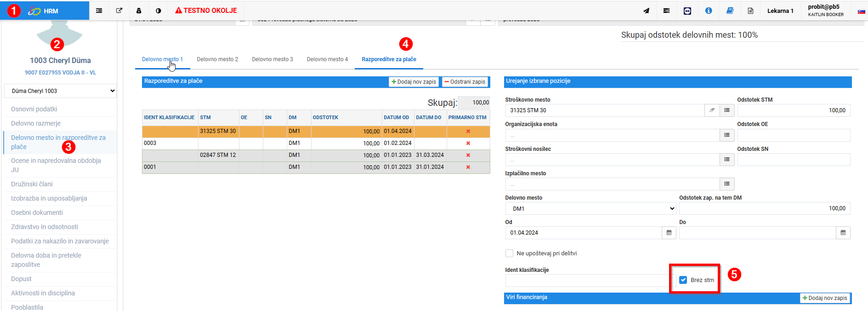This screenshot has height=311, width=868.
Task: Click Dodaj nov zapis in Razporeditve panel
Action: coord(414,82)
